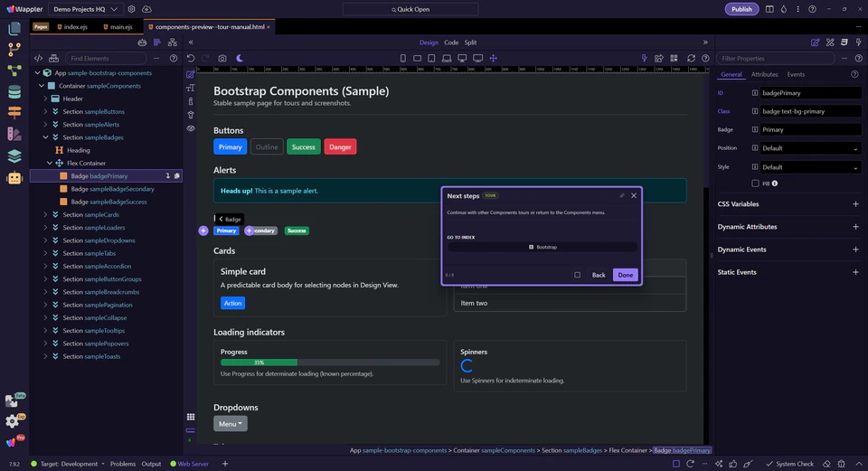Collapse the Flex Container tree node
Image resolution: width=868 pixels, height=471 pixels.
click(x=50, y=164)
